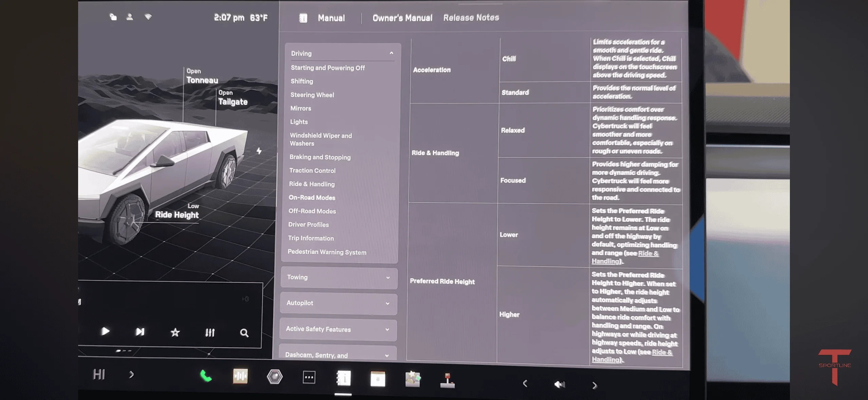Viewport: 868px width, 400px height.
Task: Tap the Wi-Fi status icon
Action: point(148,17)
